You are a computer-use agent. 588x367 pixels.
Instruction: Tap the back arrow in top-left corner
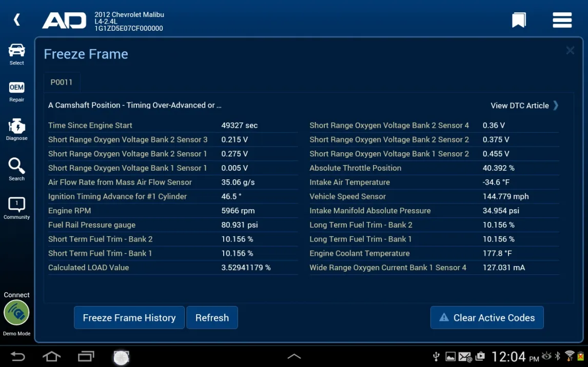click(x=17, y=20)
